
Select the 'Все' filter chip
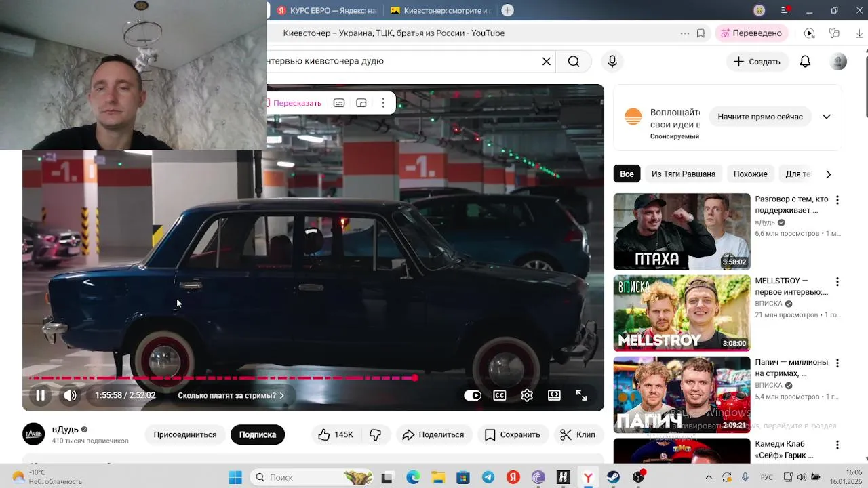tap(627, 174)
